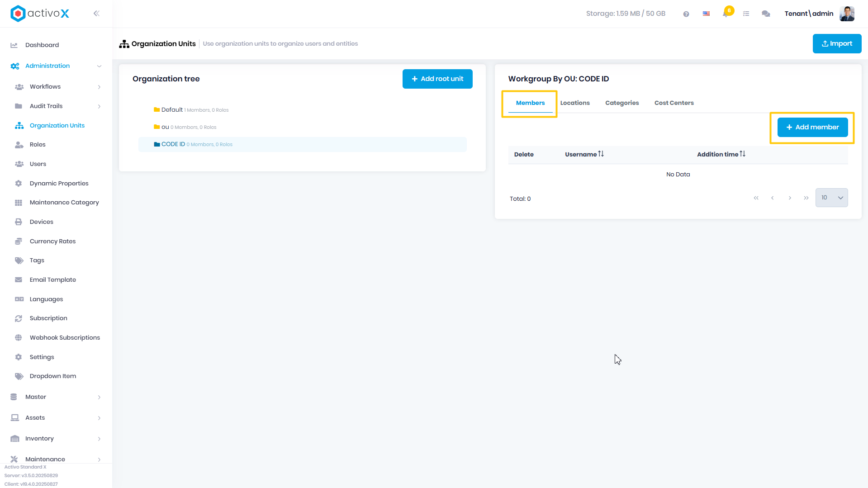Click the Audit Trails folder icon

point(19,106)
